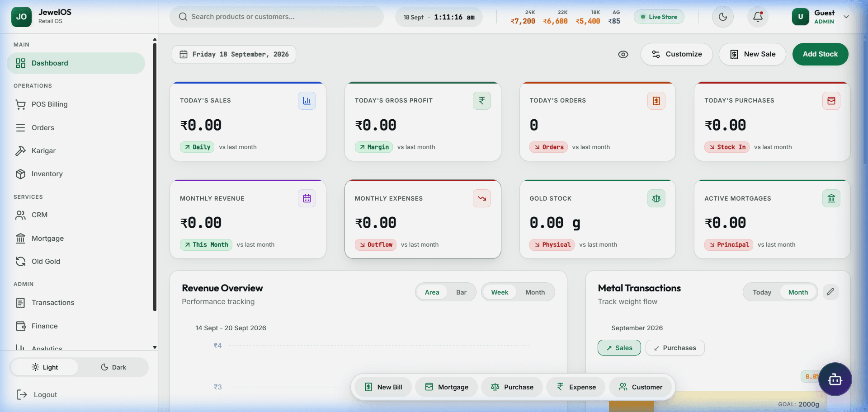Click the Monthly Expenses downtrend icon
868x412 pixels.
click(x=482, y=198)
